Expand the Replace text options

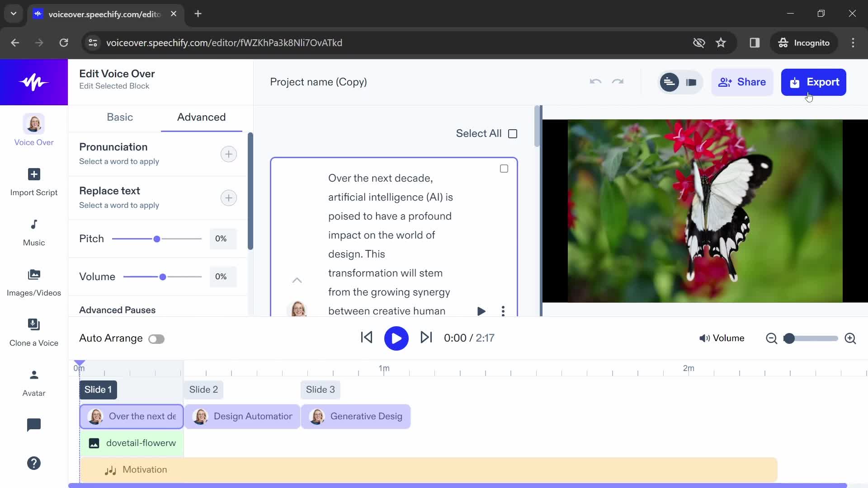point(228,197)
